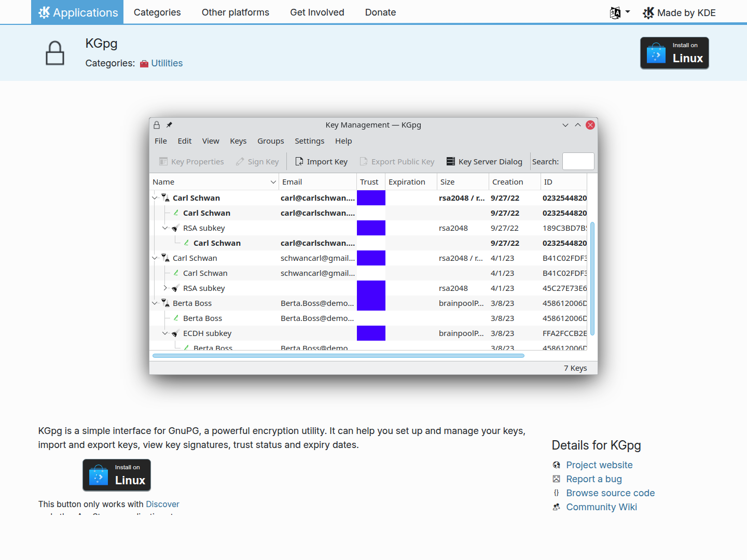Image resolution: width=747 pixels, height=560 pixels.
Task: Click the Made by KDE logo link
Action: (679, 12)
